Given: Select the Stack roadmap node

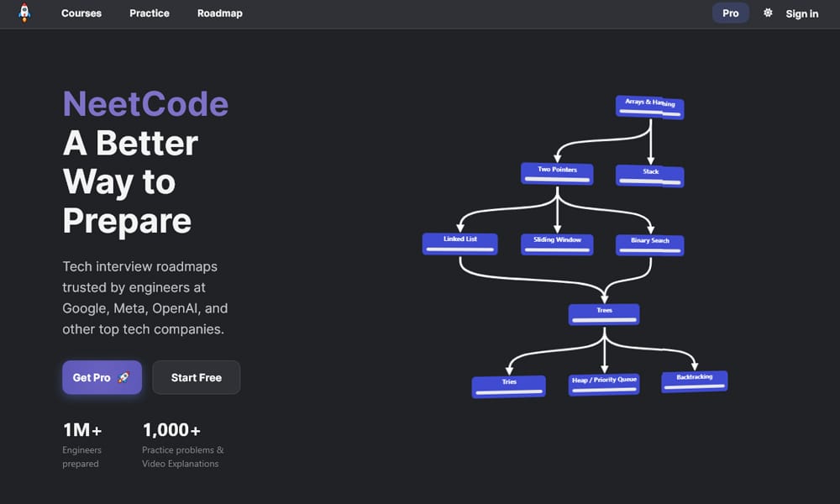Looking at the screenshot, I should click(x=650, y=176).
